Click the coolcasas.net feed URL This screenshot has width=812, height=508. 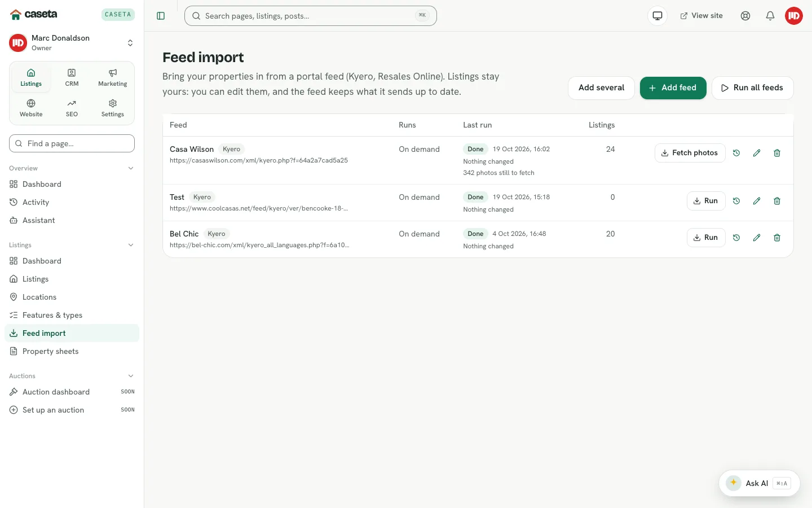(259, 208)
